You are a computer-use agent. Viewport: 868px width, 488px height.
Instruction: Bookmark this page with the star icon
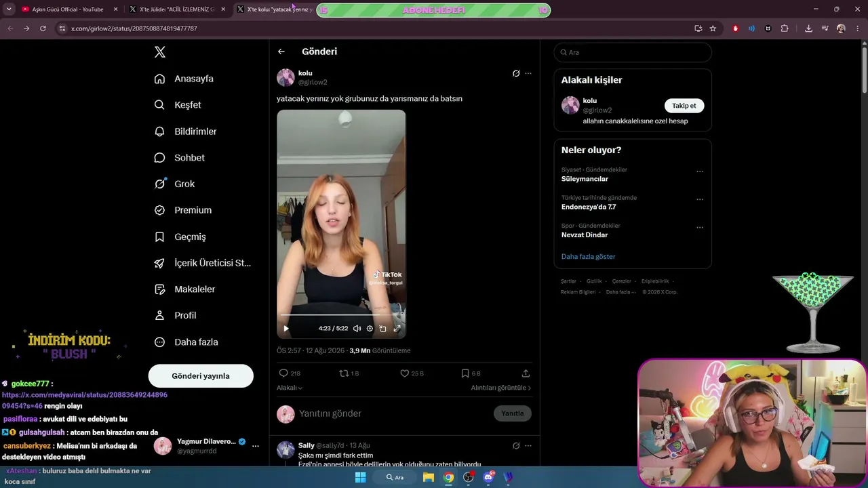coord(713,28)
